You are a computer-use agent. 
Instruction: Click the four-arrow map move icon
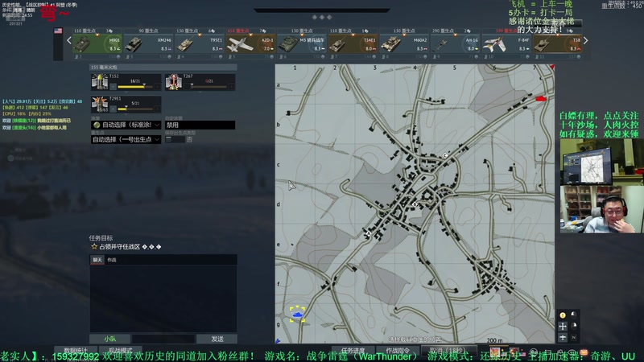pos(563,327)
